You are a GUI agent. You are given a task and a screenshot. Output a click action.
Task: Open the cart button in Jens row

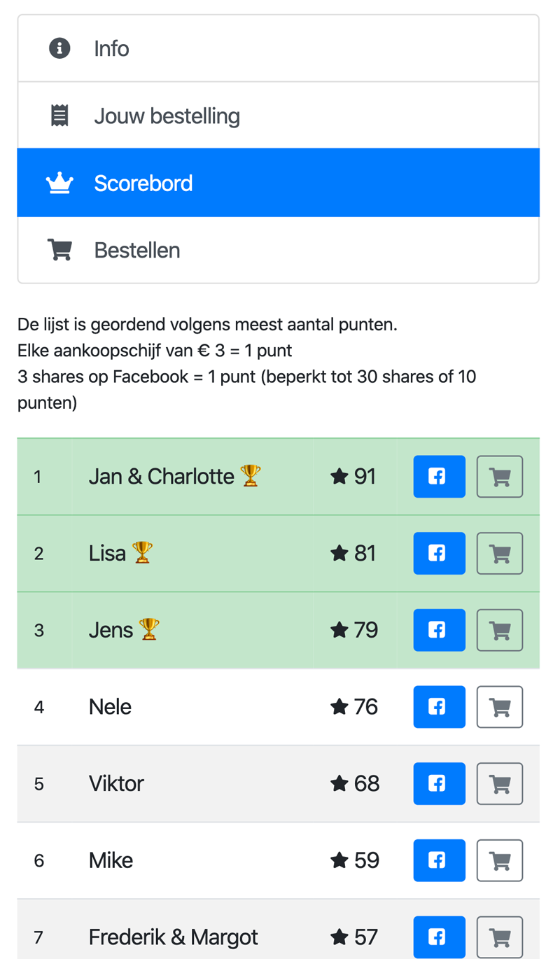pyautogui.click(x=500, y=630)
